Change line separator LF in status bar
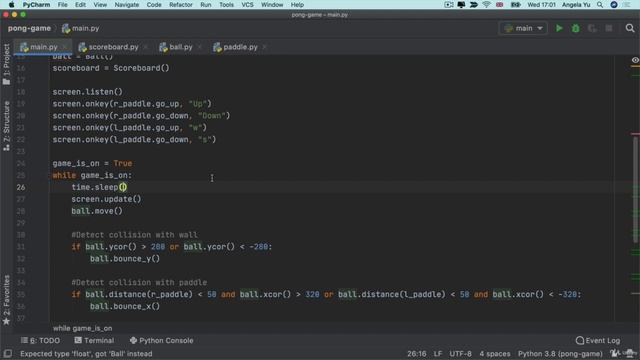The height and width of the screenshot is (360, 640). click(x=438, y=354)
